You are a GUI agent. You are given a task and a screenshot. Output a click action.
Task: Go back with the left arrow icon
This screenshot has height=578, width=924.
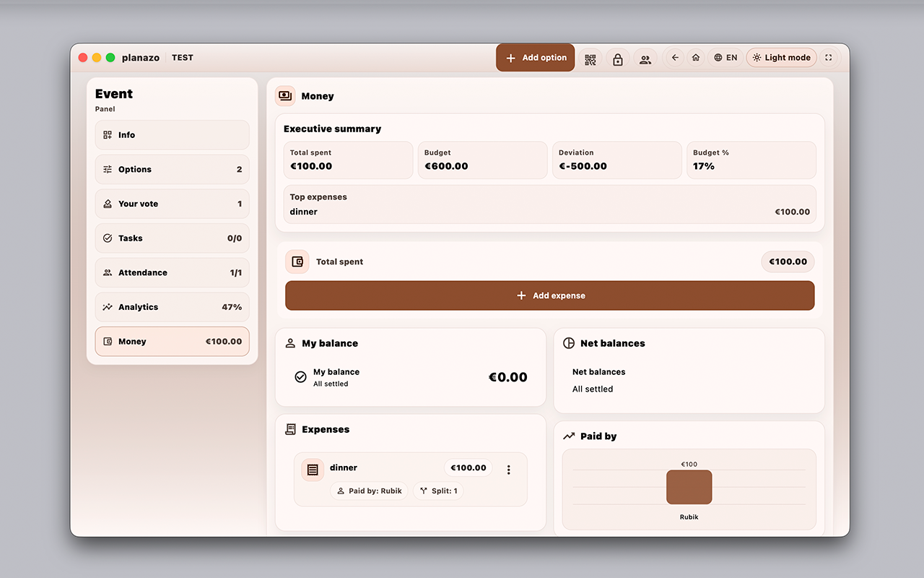tap(675, 58)
